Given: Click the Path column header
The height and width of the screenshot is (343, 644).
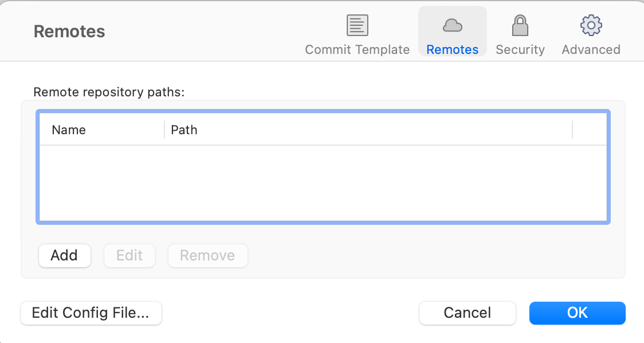Looking at the screenshot, I should (184, 130).
